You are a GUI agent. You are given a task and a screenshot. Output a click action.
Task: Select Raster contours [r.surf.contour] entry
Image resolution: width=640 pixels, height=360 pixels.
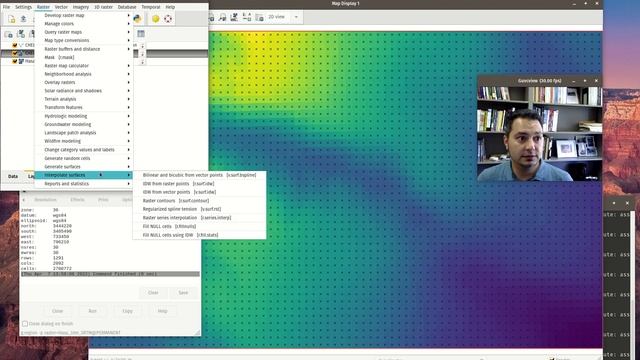(x=200, y=201)
